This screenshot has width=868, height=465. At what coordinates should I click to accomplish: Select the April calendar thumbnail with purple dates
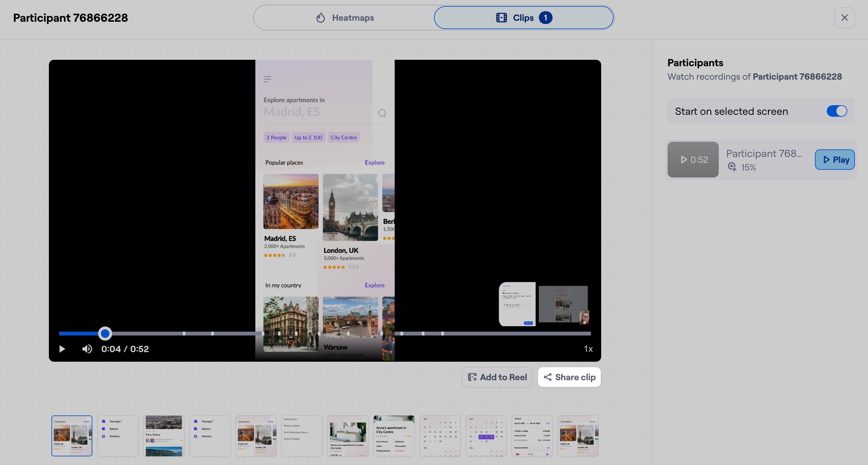[x=486, y=436]
